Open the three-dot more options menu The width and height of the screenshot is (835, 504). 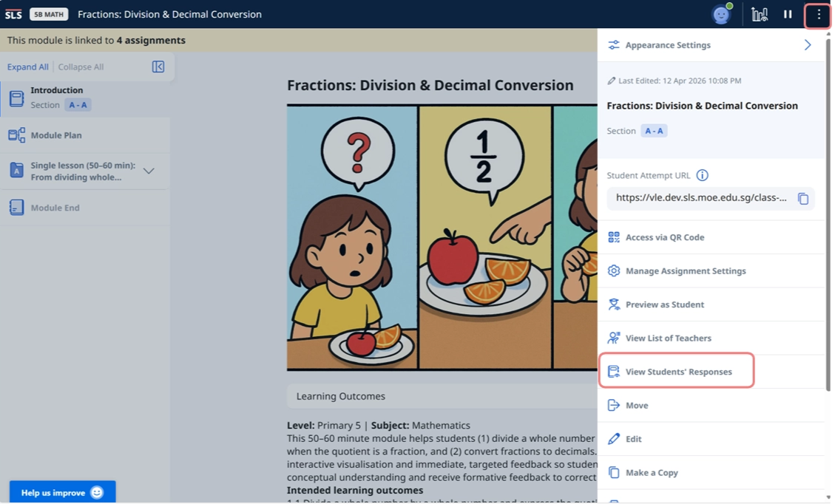click(x=819, y=14)
